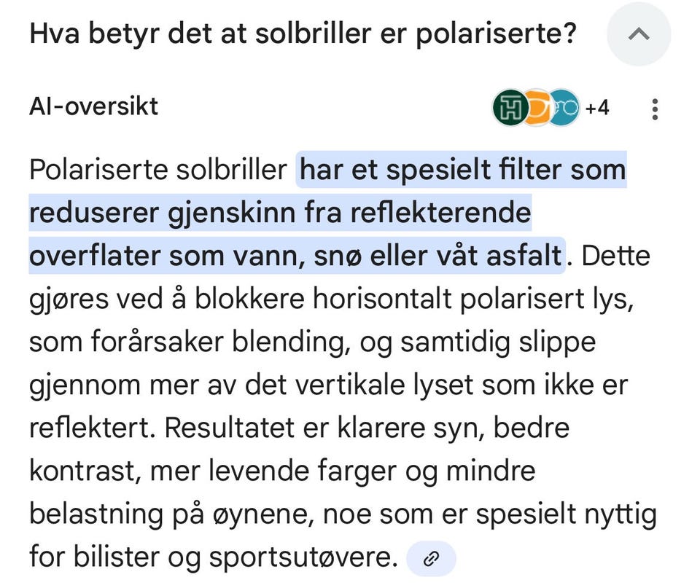Click the line 'gjennom mer av det vertikale lyset'
This screenshot has width=700, height=588.
pos(252,385)
